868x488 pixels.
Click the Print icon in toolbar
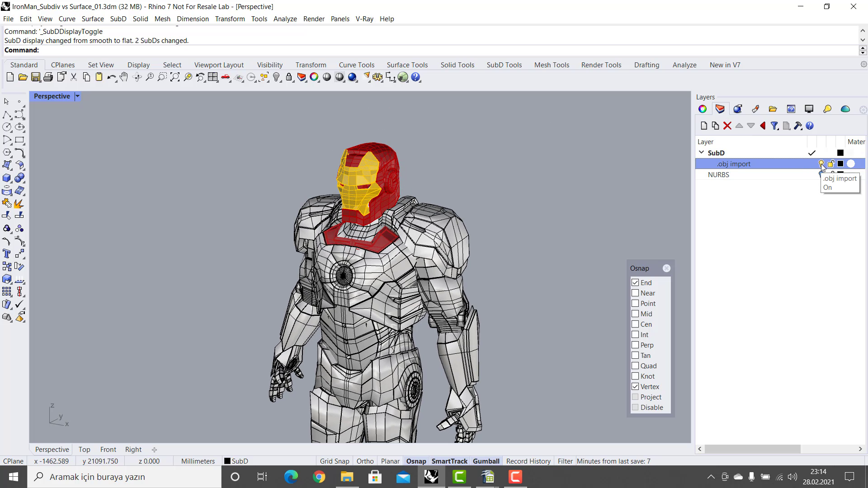tap(48, 77)
